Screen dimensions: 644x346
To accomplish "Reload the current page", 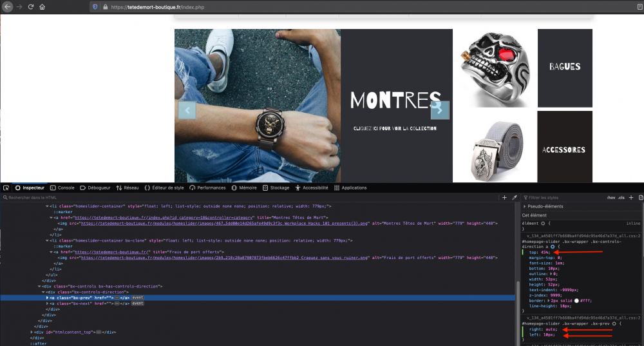I will (31, 7).
